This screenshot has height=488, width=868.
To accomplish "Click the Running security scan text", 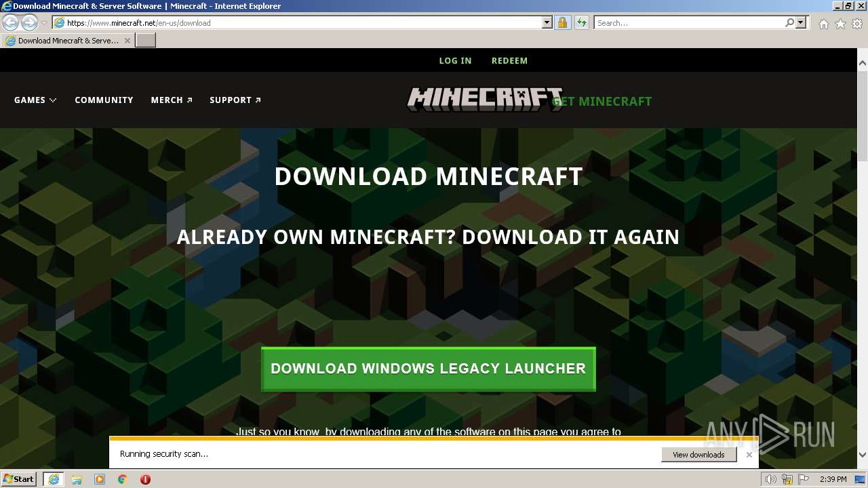I will [164, 454].
